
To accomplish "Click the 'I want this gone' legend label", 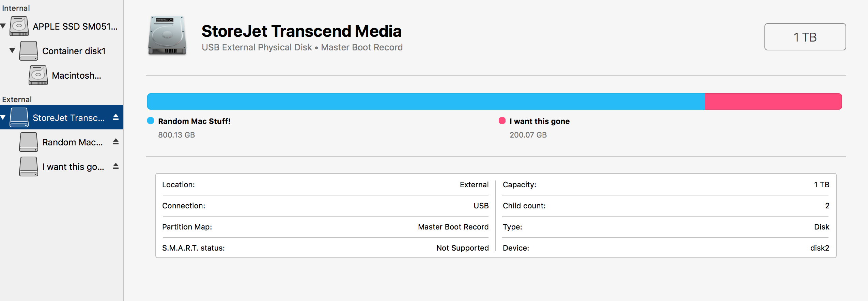I will (x=539, y=121).
